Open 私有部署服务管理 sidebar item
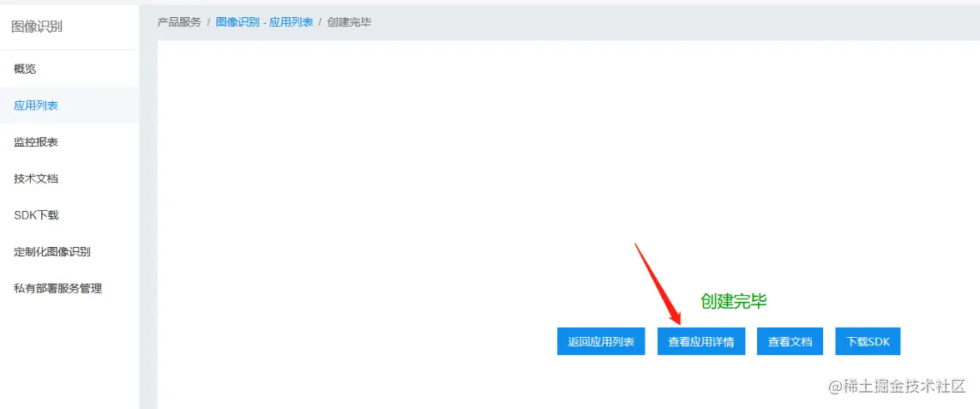 coord(69,288)
